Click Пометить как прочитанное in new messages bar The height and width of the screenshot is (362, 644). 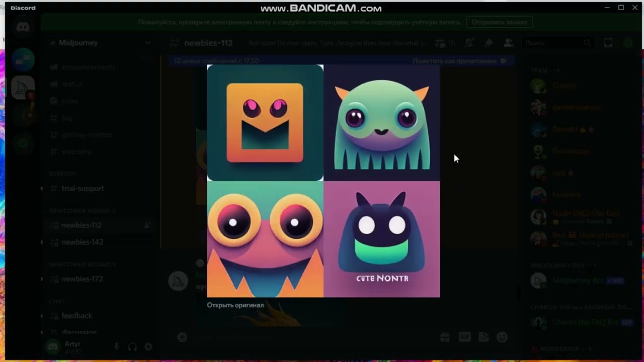(x=459, y=61)
